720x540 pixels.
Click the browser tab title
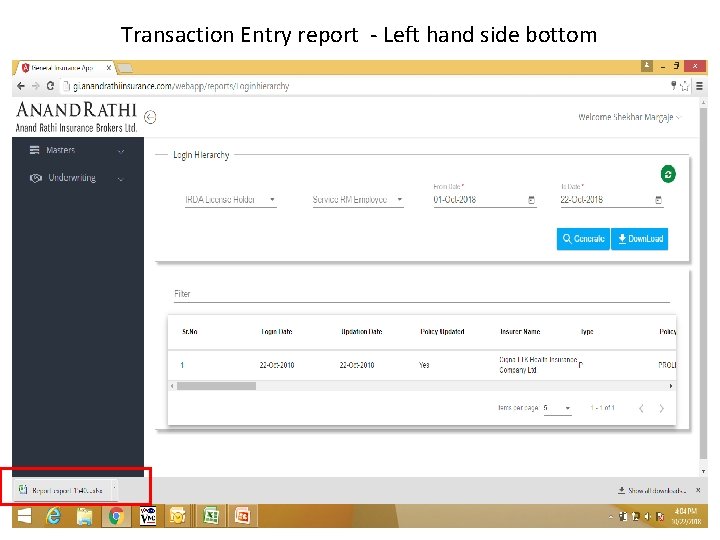[x=63, y=68]
